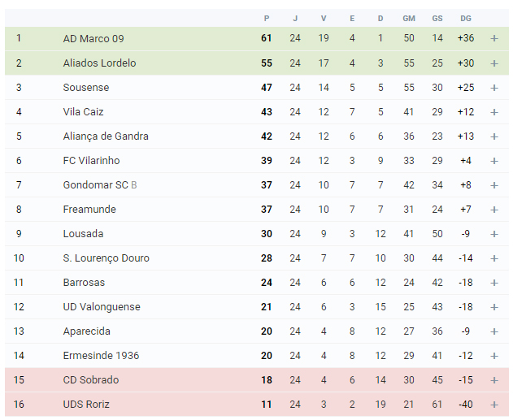Expand the Lousada row with plus icon

tap(494, 234)
